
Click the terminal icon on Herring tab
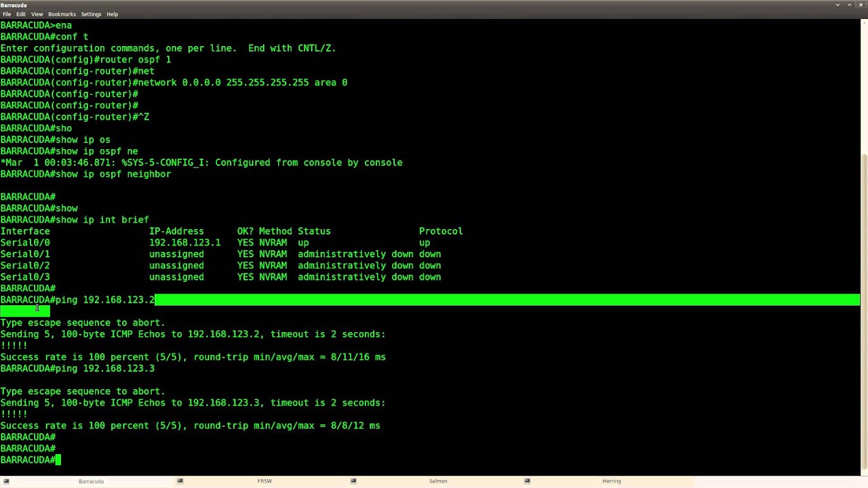pos(527,481)
